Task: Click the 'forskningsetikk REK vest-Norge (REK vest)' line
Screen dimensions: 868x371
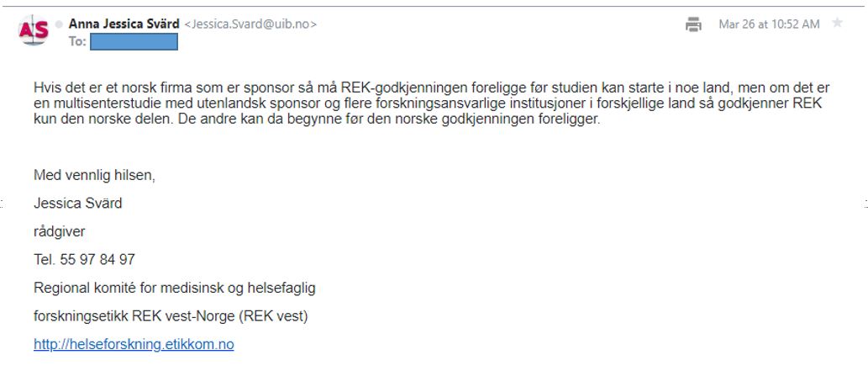Action: tap(171, 316)
